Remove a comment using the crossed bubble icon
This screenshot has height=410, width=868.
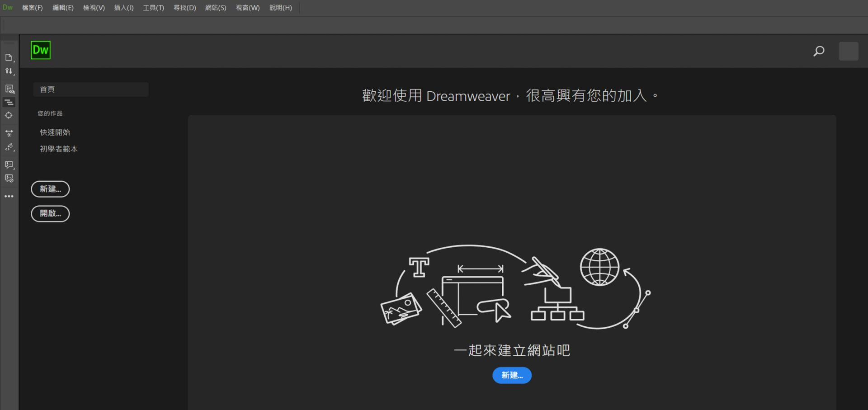coord(9,178)
